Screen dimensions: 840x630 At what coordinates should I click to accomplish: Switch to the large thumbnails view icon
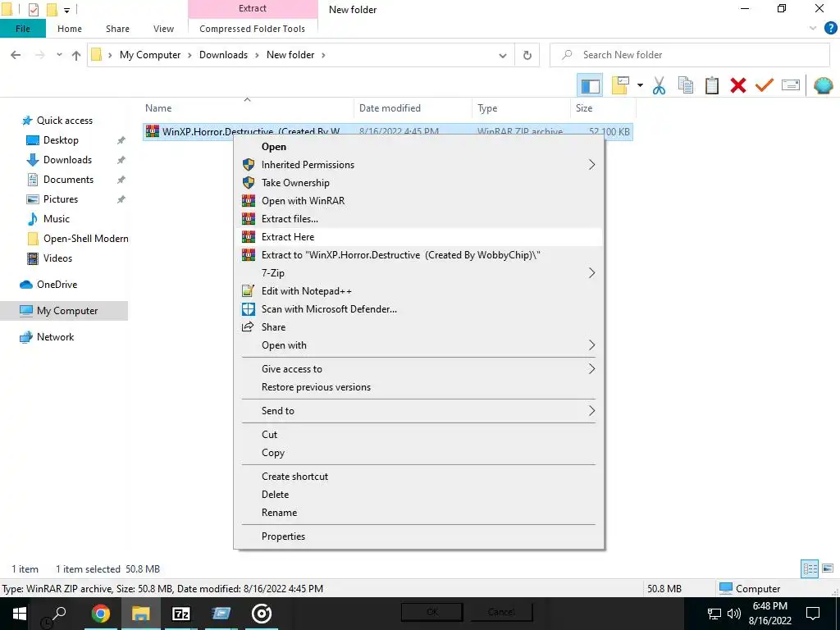828,568
